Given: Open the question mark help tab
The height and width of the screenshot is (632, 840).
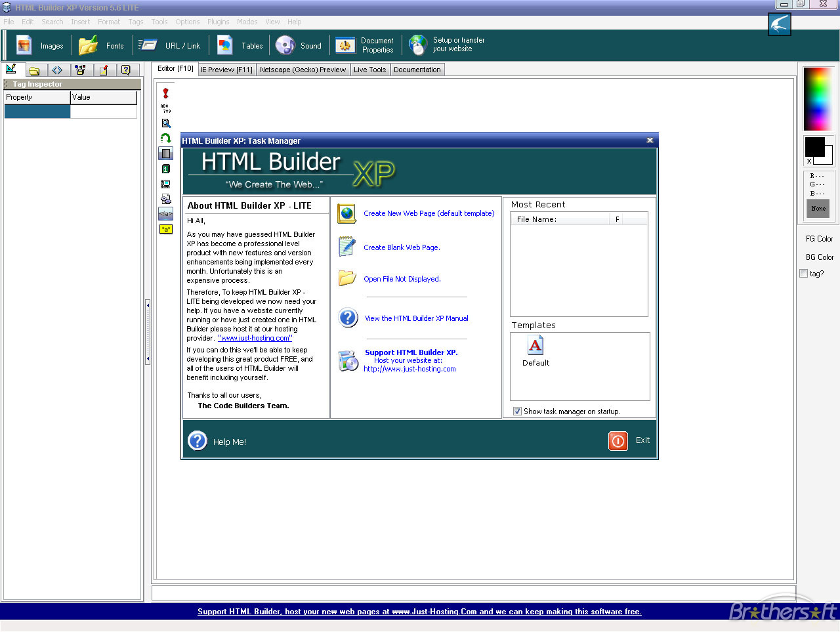Looking at the screenshot, I should 126,70.
